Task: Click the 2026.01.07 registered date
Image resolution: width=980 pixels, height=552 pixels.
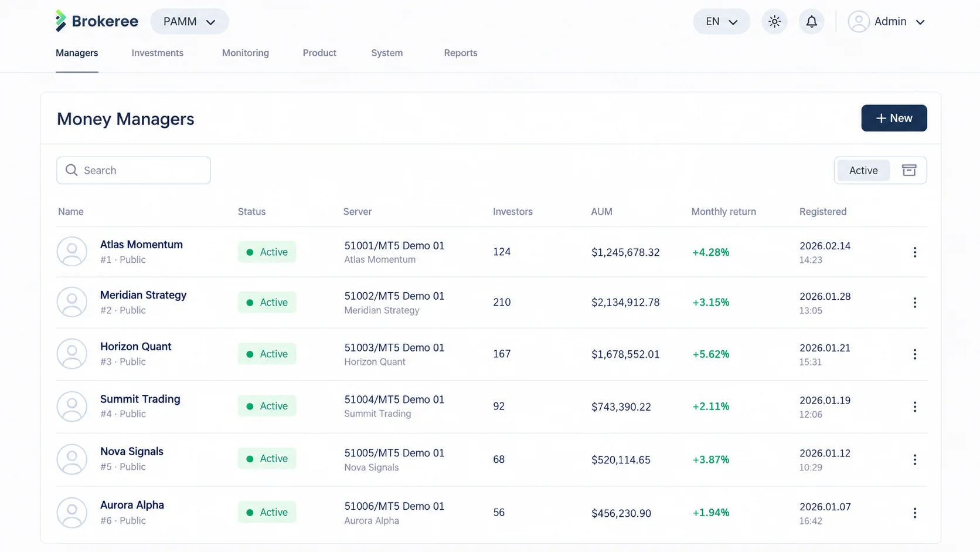Action: pyautogui.click(x=825, y=507)
